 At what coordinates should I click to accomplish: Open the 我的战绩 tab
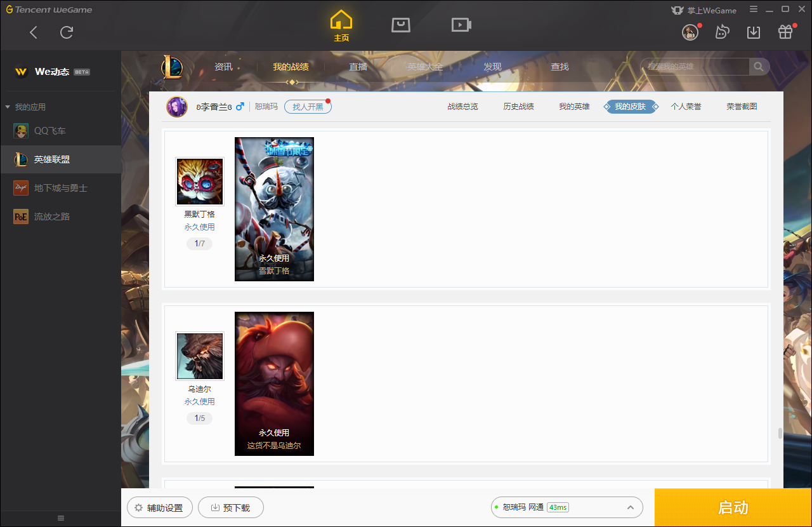[x=291, y=67]
